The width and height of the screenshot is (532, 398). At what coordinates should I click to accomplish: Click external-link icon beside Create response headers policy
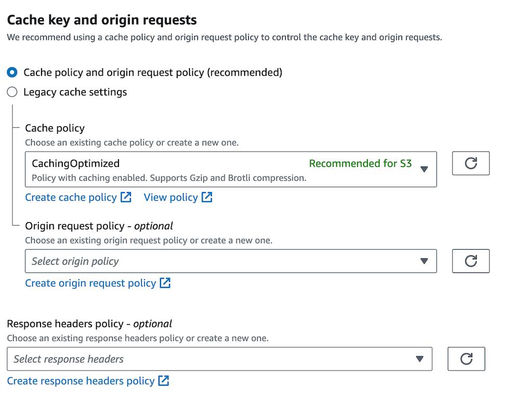164,381
